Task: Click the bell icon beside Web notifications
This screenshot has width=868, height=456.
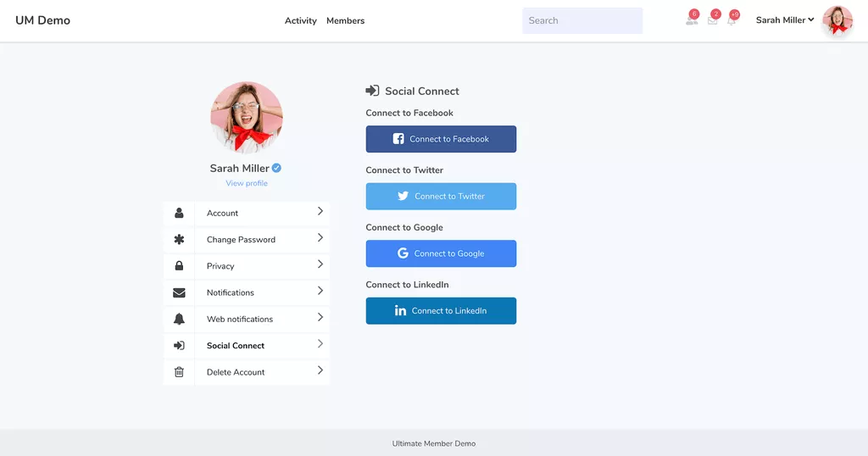Action: tap(179, 320)
